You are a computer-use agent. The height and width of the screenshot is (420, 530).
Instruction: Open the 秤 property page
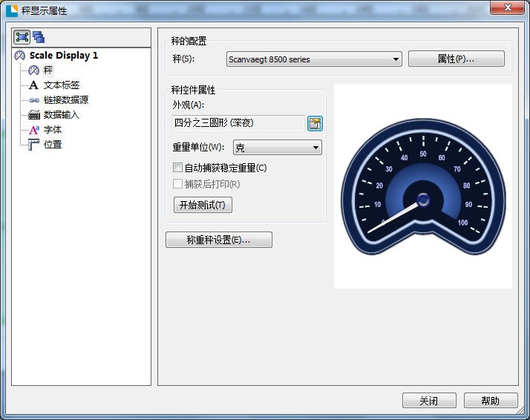48,70
